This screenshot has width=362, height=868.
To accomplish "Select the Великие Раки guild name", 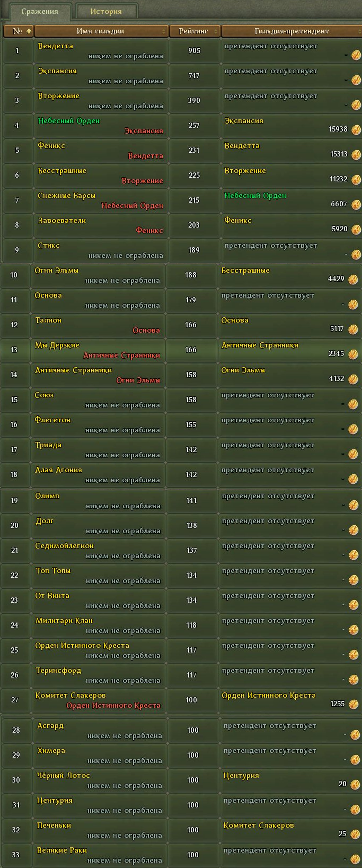I will (x=62, y=850).
